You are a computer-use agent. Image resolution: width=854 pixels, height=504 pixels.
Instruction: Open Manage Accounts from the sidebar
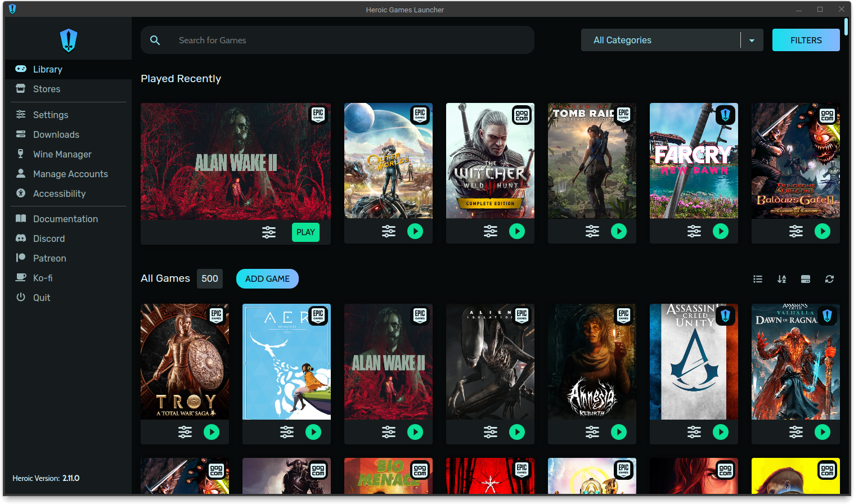[20, 173]
